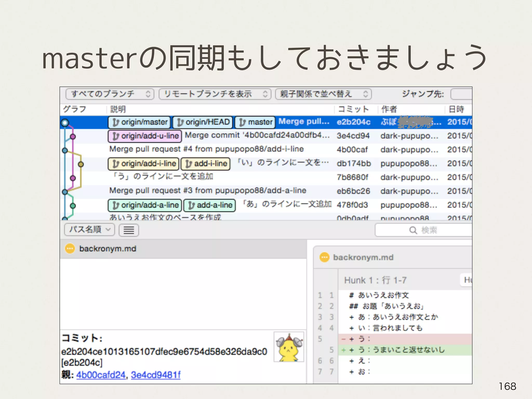532x399 pixels.
Task: Click the origin/add-u-line branch tag
Action: pyautogui.click(x=145, y=136)
